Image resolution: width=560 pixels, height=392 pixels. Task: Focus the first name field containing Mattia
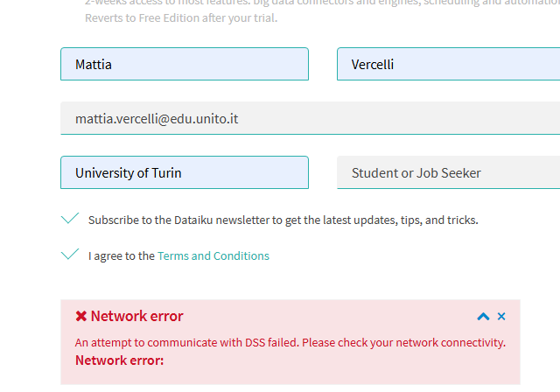pos(185,64)
